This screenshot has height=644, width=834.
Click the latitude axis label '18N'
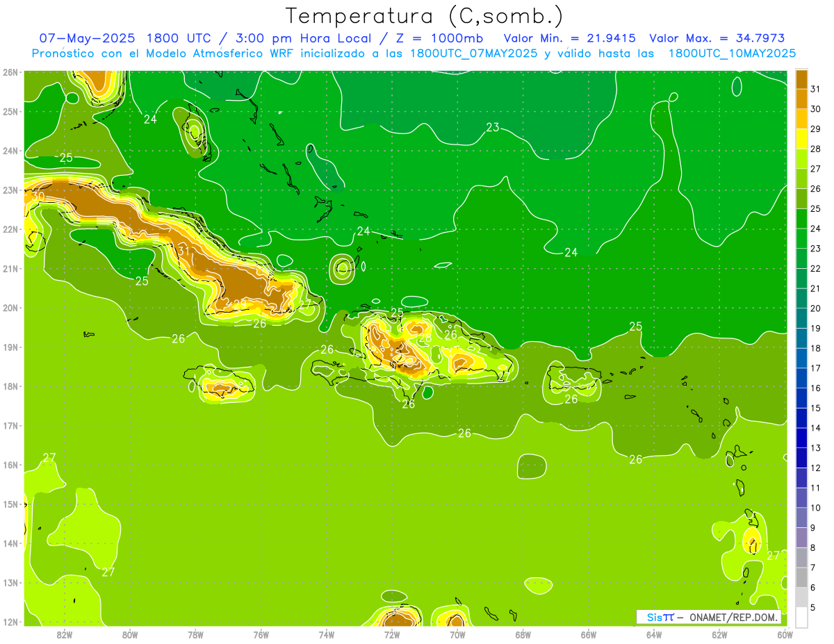click(x=10, y=386)
